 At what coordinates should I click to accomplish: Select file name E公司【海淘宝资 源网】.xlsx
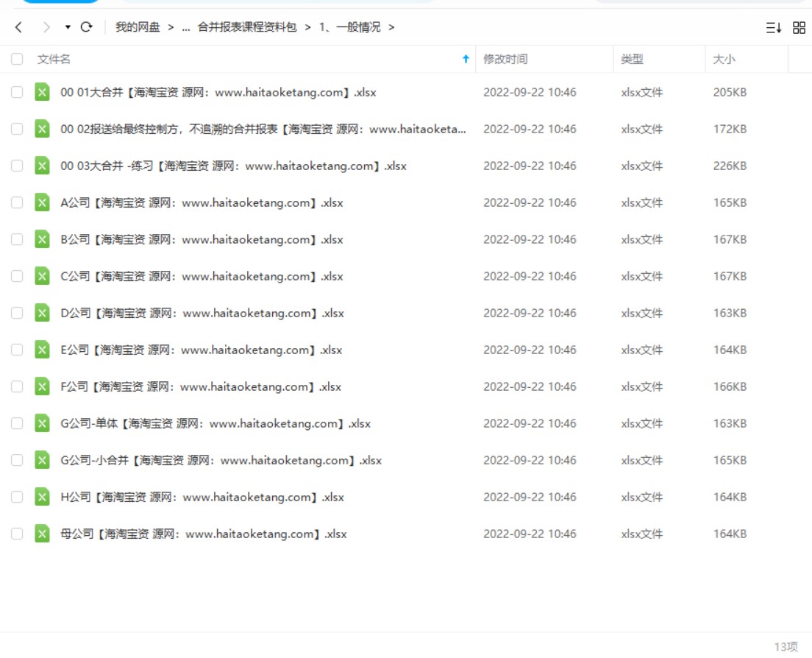[x=202, y=350]
